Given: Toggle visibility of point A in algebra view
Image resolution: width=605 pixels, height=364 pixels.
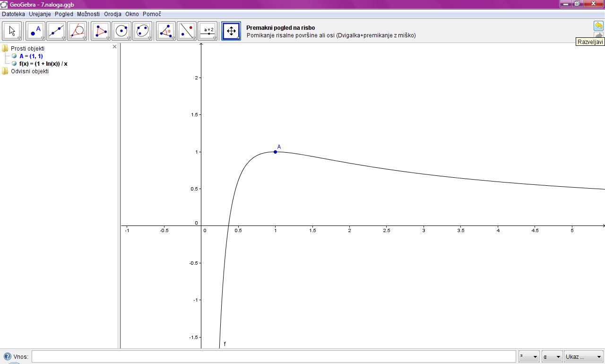Looking at the screenshot, I should coord(14,56).
